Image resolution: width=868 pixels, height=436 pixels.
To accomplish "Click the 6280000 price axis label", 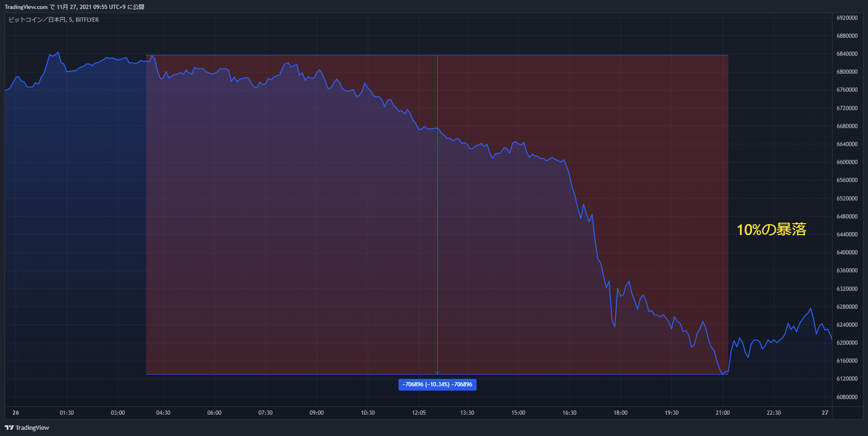I will (847, 307).
